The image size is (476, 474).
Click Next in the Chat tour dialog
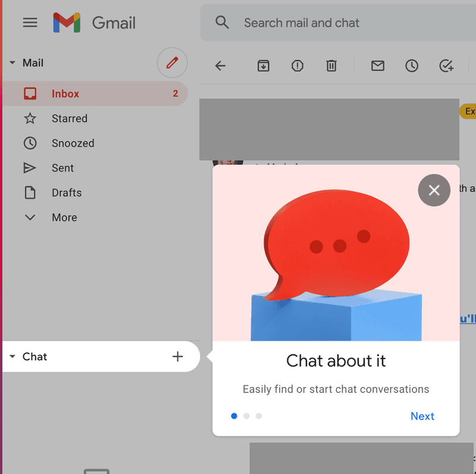pyautogui.click(x=422, y=416)
